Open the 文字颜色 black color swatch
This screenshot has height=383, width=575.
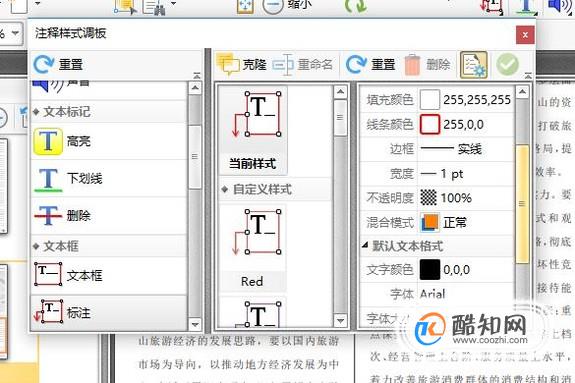429,270
